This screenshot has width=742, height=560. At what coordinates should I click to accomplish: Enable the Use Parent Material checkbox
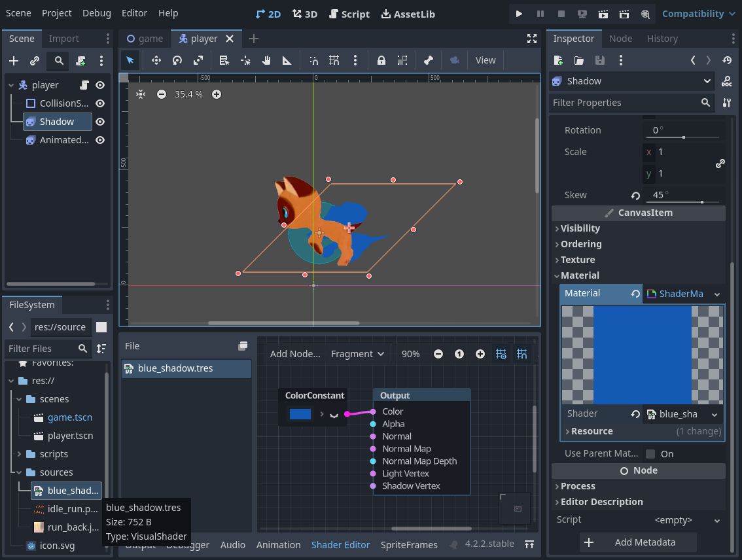click(650, 454)
